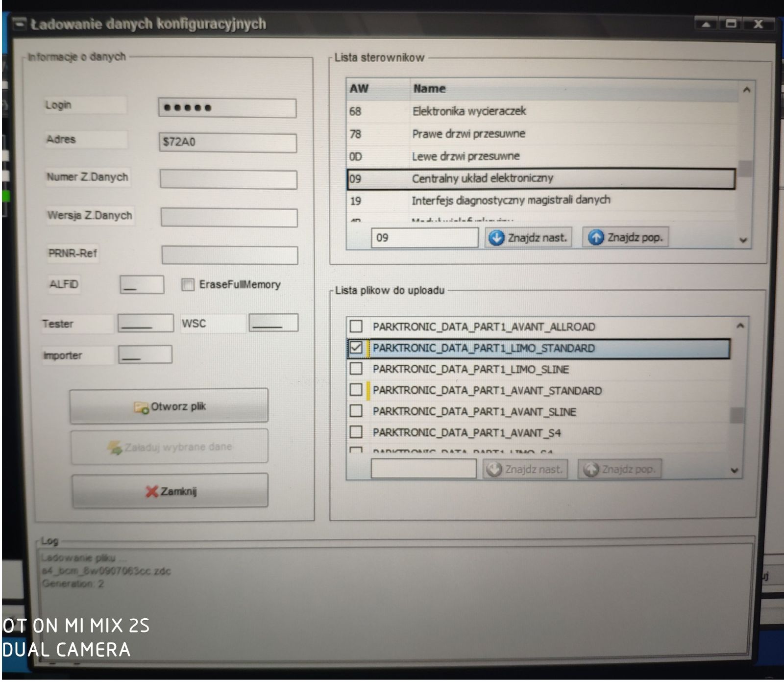Click the Generation: 2 line in Log
784x682 pixels.
coord(73,584)
